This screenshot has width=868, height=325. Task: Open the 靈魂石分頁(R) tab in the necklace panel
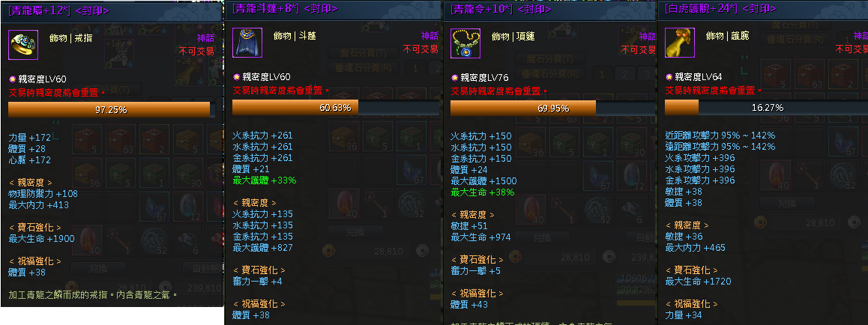pos(550,73)
